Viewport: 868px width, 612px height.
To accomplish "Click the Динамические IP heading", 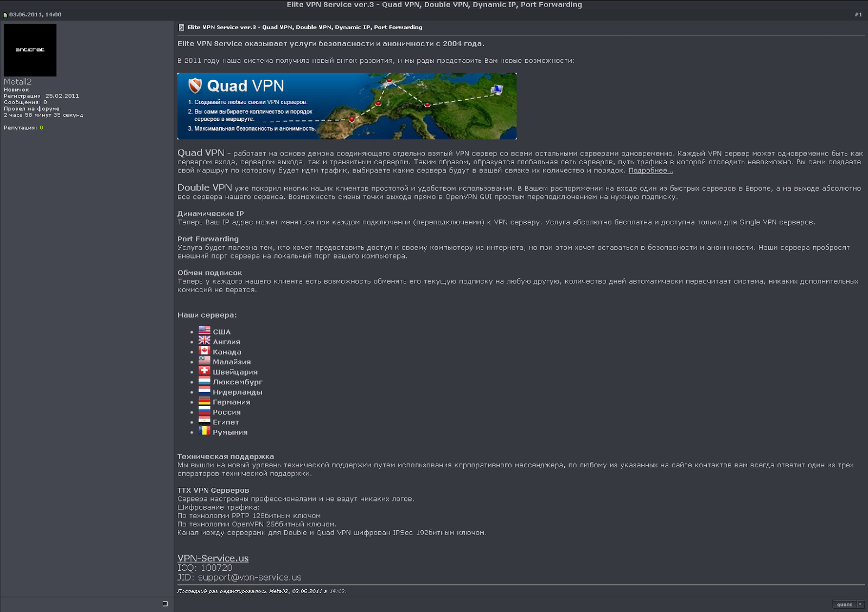I will click(x=210, y=214).
